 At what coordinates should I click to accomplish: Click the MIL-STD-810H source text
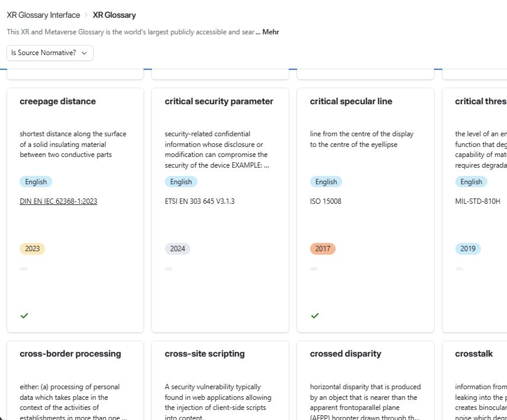pyautogui.click(x=478, y=201)
